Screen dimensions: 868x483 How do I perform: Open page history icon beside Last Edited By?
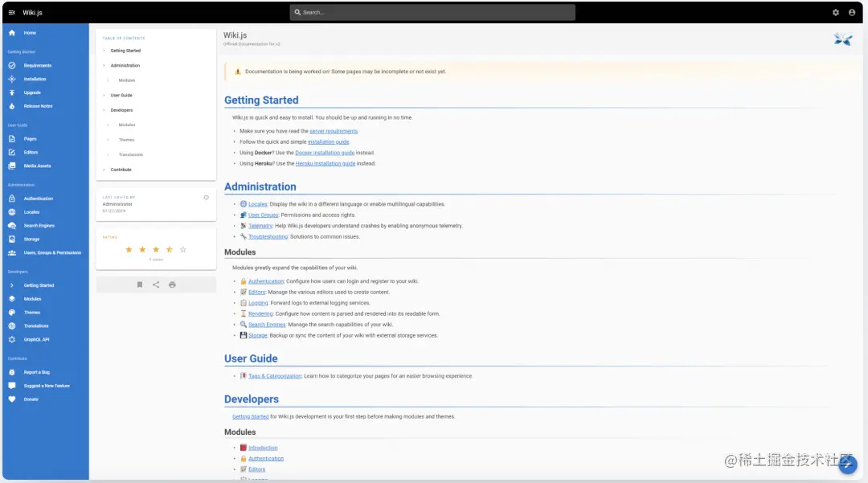206,198
